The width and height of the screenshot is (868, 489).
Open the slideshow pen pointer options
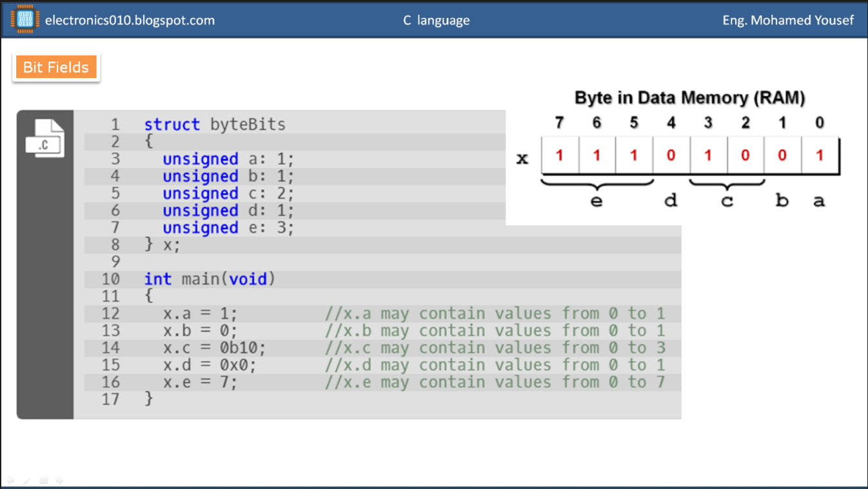click(x=26, y=481)
